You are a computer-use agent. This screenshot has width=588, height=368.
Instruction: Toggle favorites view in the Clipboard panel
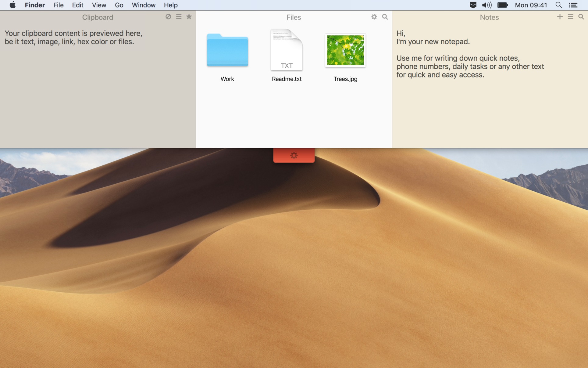189,17
